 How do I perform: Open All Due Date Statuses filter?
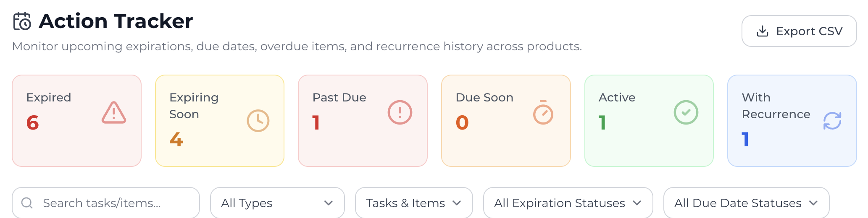746,203
